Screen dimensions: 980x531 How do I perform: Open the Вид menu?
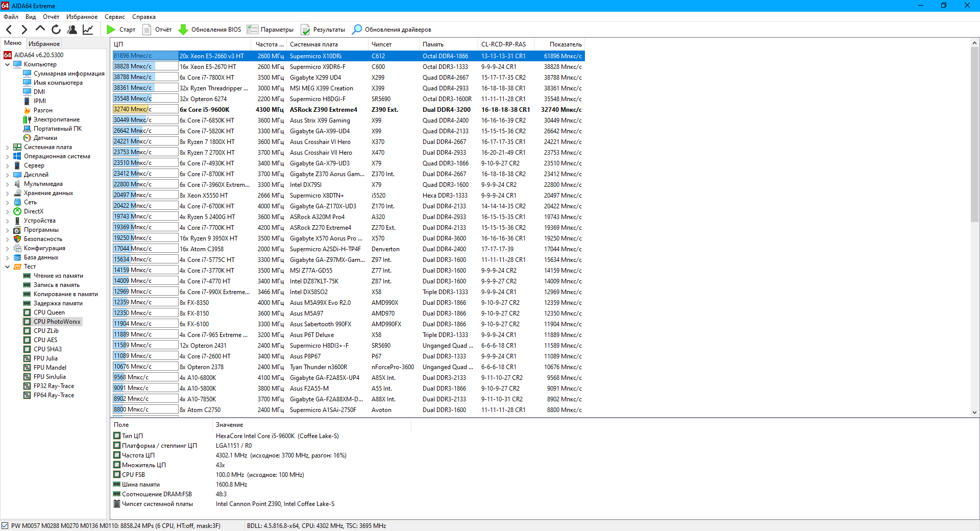[31, 17]
